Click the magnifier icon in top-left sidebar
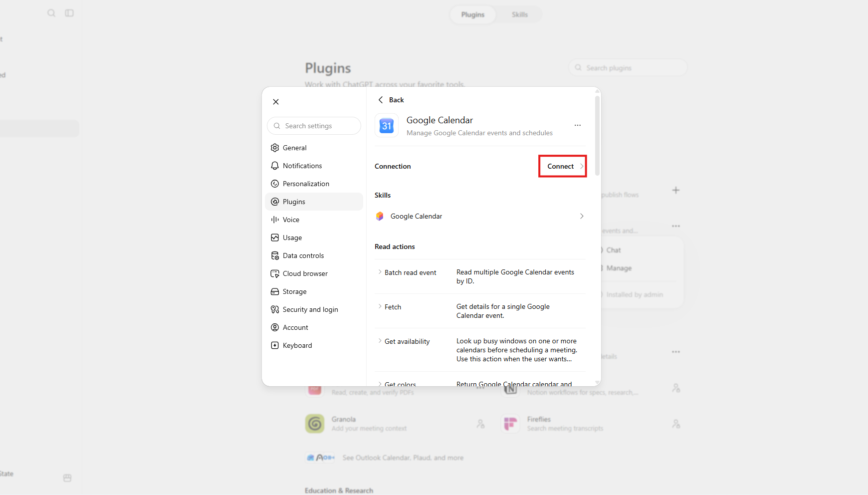Image resolution: width=868 pixels, height=495 pixels. pos(51,13)
